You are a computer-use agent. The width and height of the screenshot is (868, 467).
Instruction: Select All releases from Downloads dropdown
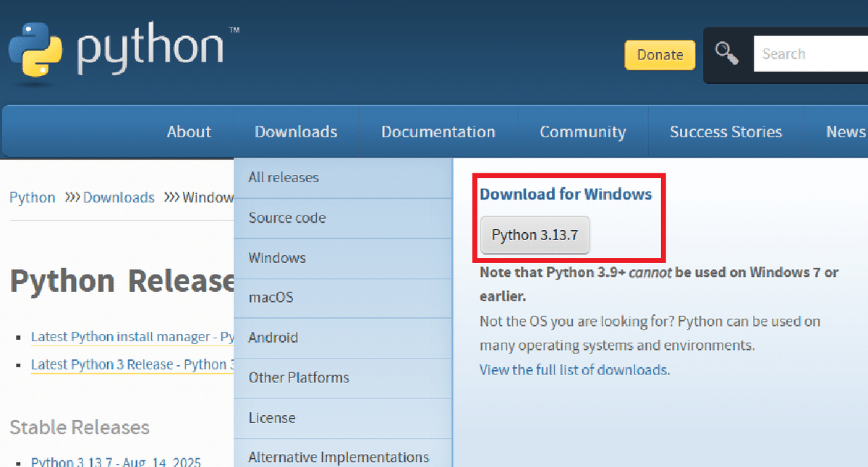[x=284, y=178]
